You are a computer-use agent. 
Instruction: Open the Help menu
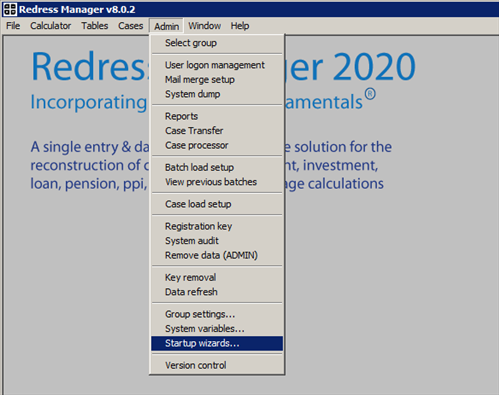point(240,26)
